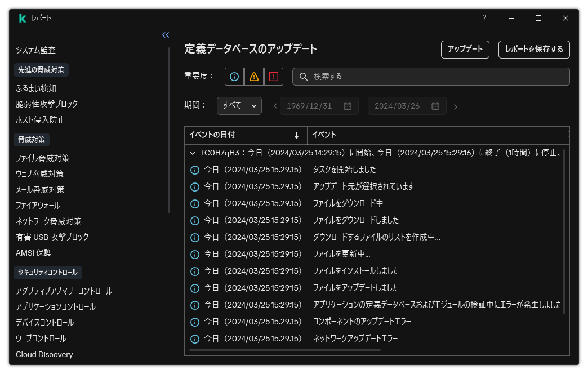Open the すべて period dropdown
The height and width of the screenshot is (374, 588).
[x=239, y=105]
